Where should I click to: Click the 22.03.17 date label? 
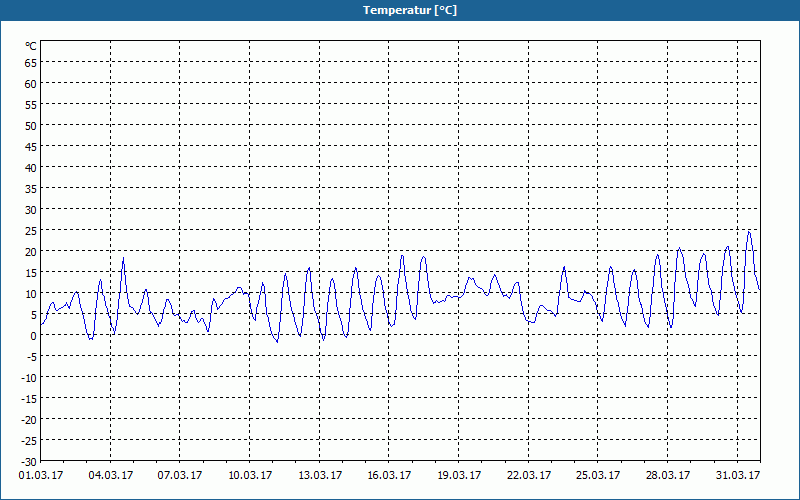(x=529, y=475)
